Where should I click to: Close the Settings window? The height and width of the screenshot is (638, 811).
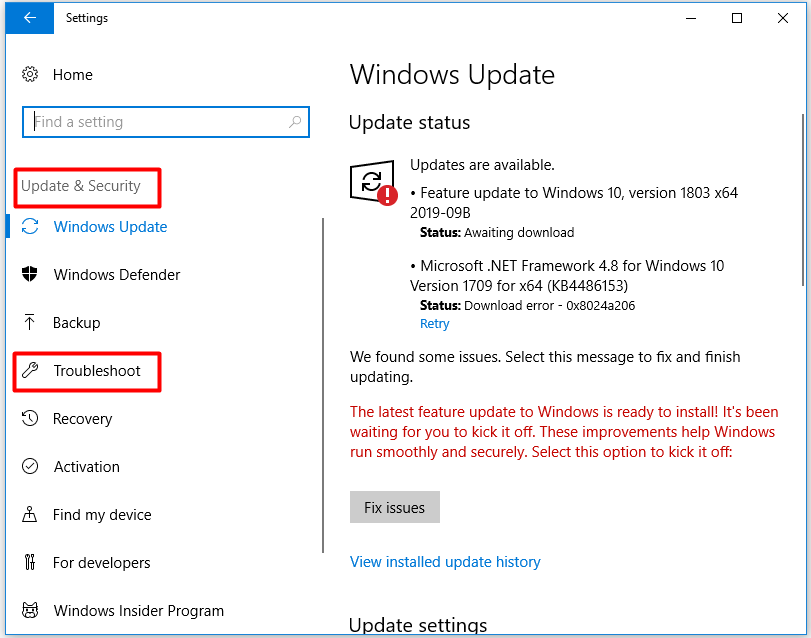point(783,18)
